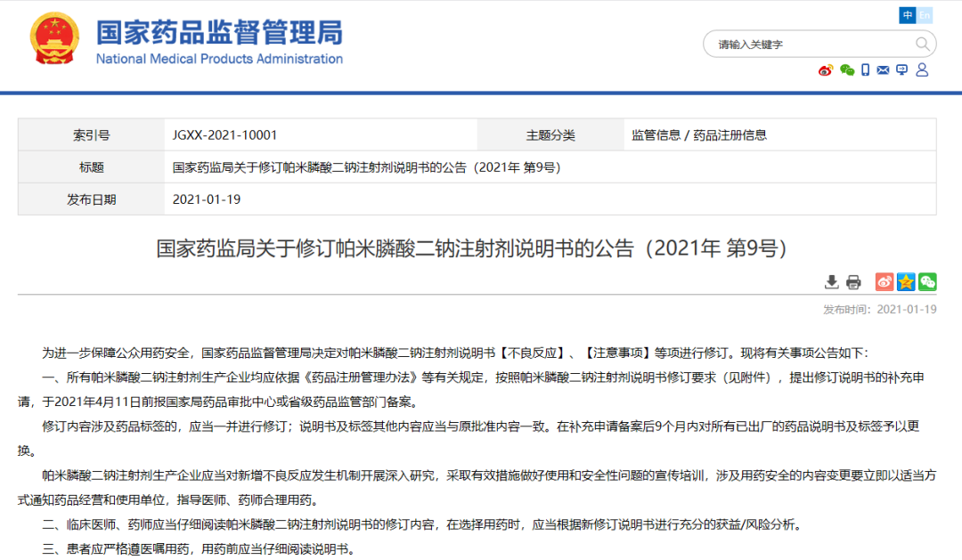This screenshot has width=962, height=560.
Task: Switch language to English 'En'
Action: coord(925,15)
